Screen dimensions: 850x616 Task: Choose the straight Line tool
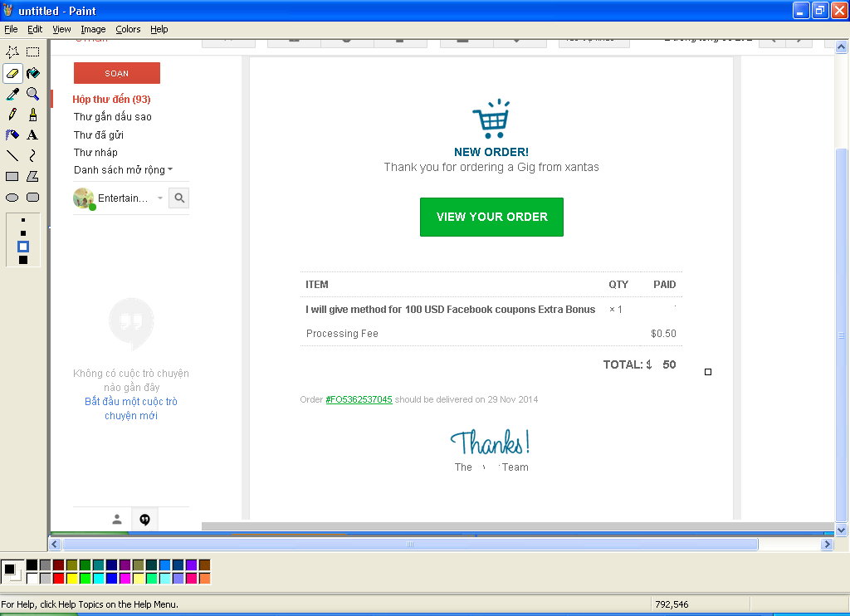12,156
